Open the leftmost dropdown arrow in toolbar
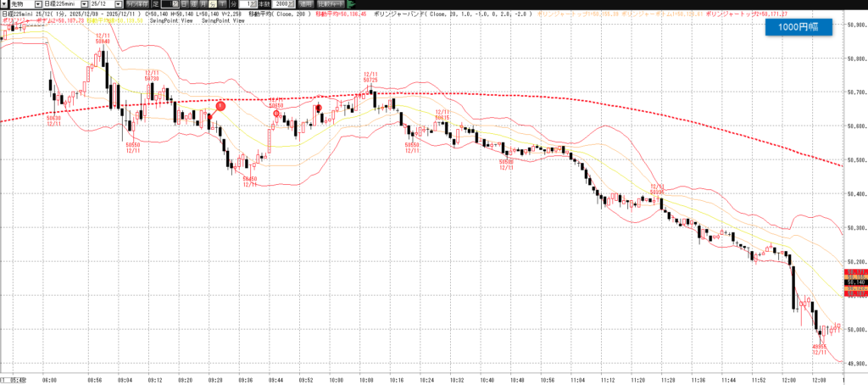Screen dimensions: 868x385 click(4, 4)
